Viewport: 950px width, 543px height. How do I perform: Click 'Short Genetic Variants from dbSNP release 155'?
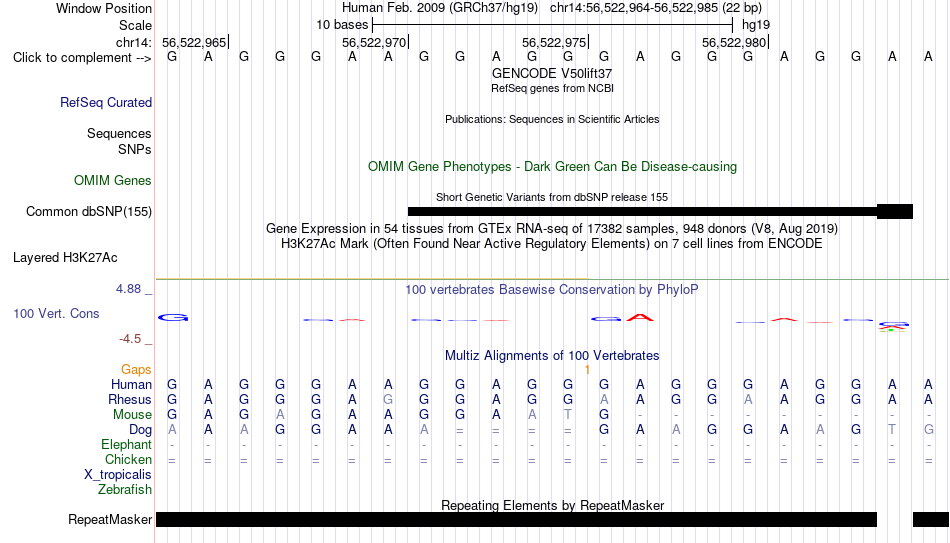point(552,198)
